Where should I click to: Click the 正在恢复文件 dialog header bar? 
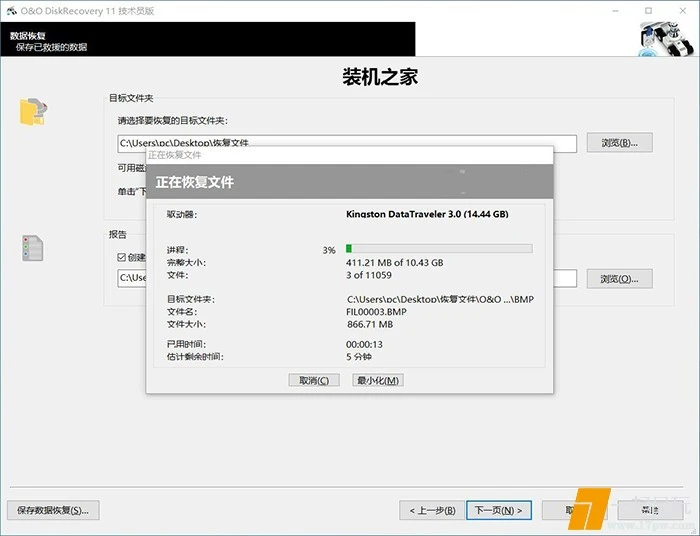coord(350,183)
